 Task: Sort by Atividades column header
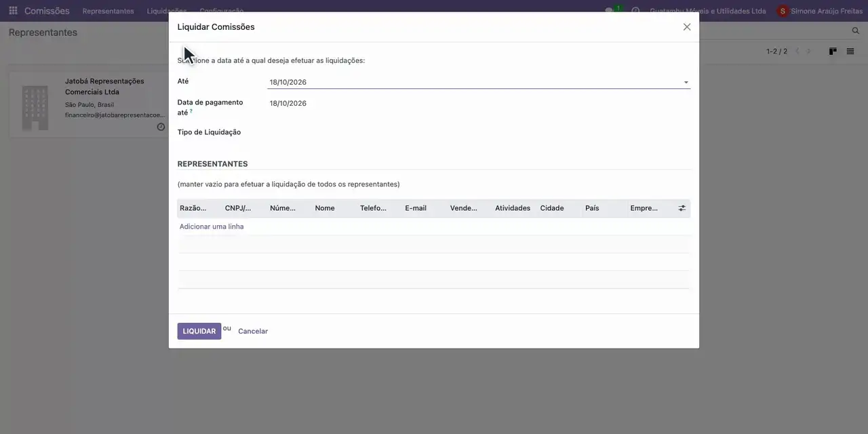pyautogui.click(x=515, y=208)
